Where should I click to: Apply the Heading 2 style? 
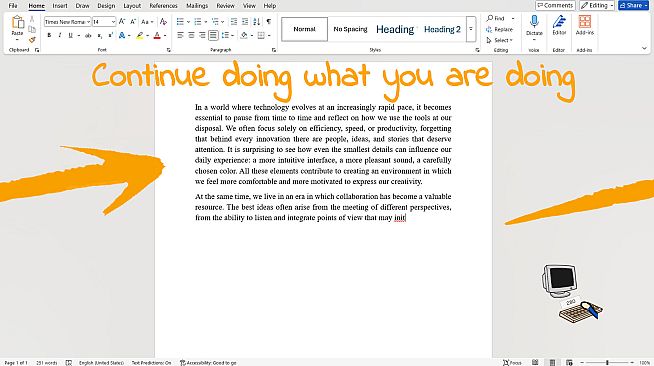442,29
